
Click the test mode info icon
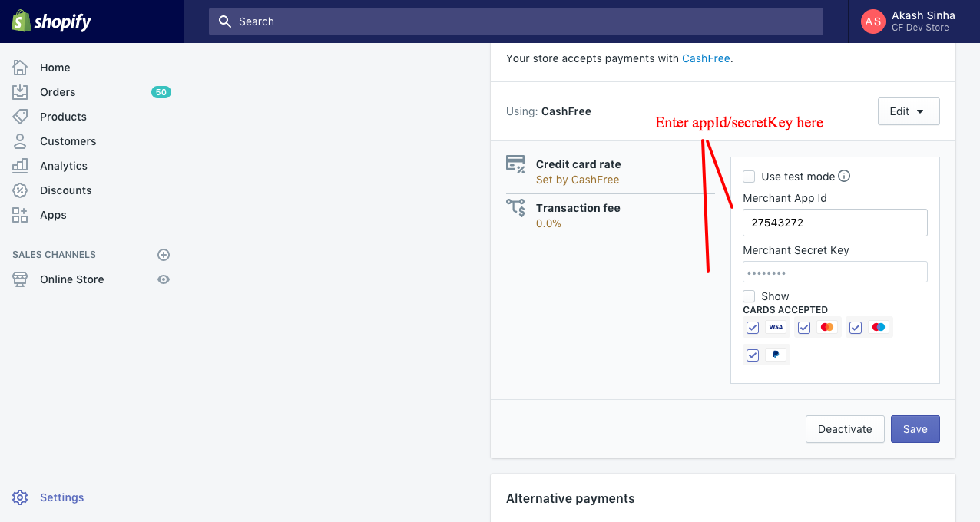pos(844,176)
